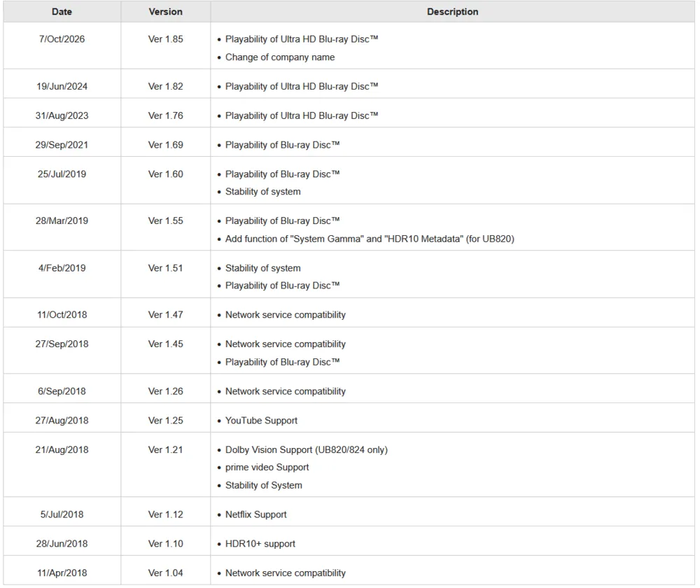Click Playability of Blu-ray Disc in Ver 1.60 row
Viewport: 700px width, 588px height.
tap(283, 174)
